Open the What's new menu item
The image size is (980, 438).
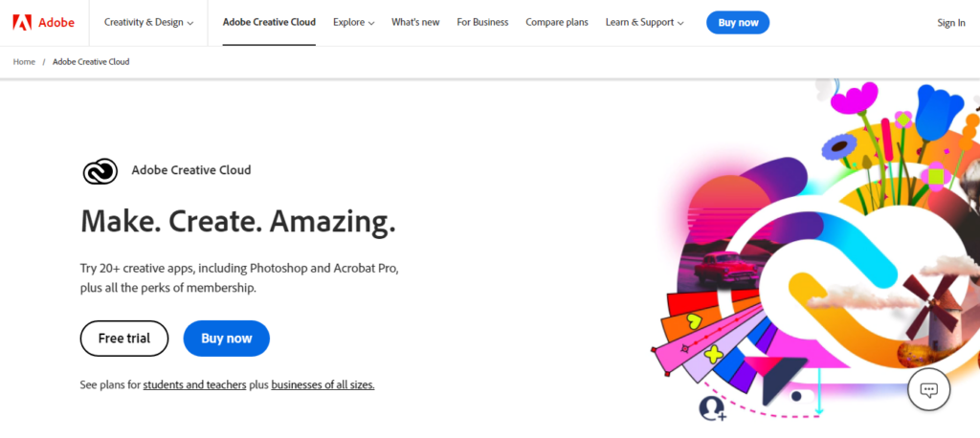(415, 23)
